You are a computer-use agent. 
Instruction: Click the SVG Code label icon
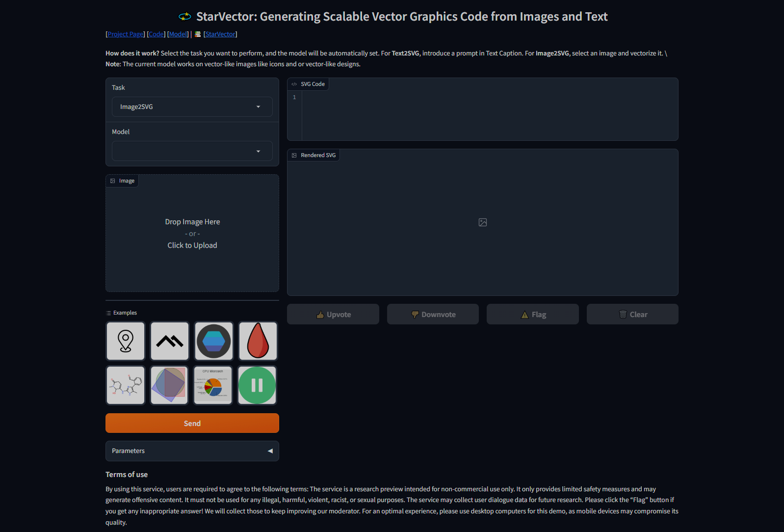tap(294, 84)
